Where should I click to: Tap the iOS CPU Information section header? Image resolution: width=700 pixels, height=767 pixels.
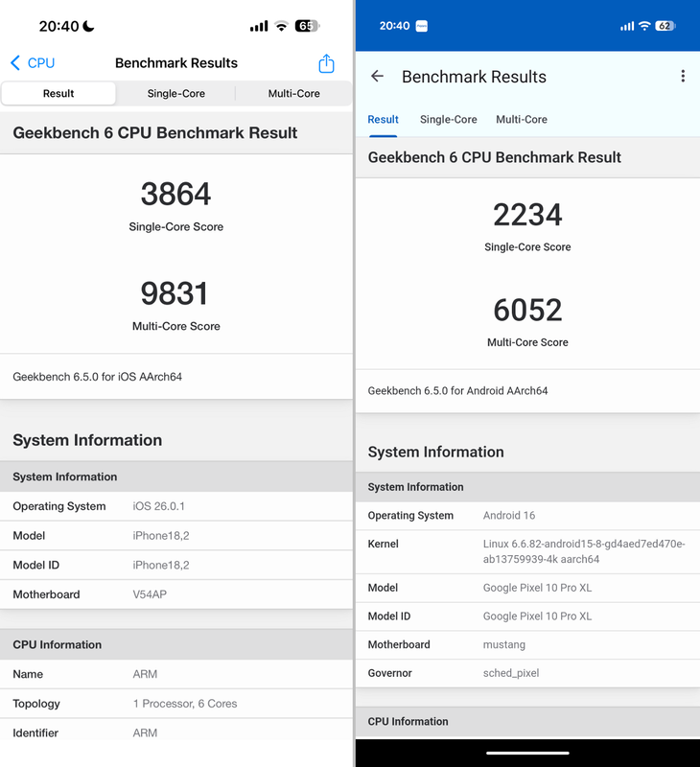click(x=176, y=644)
